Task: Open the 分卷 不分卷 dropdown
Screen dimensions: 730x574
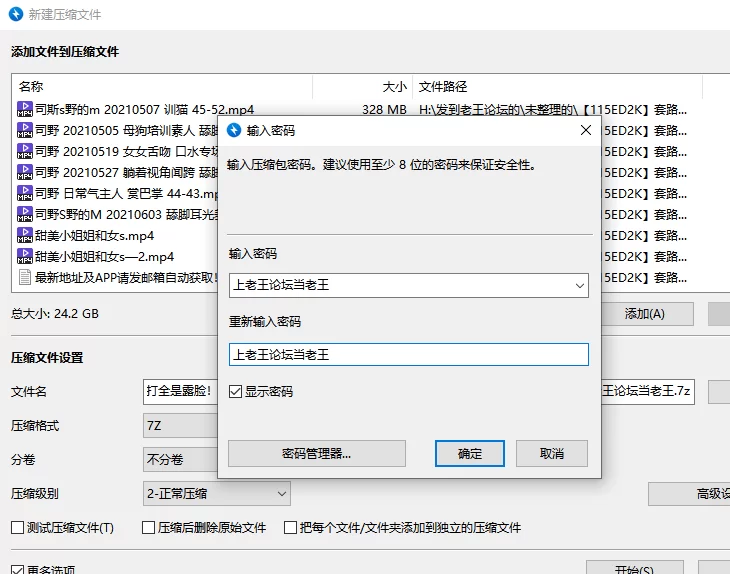Action: (x=181, y=459)
